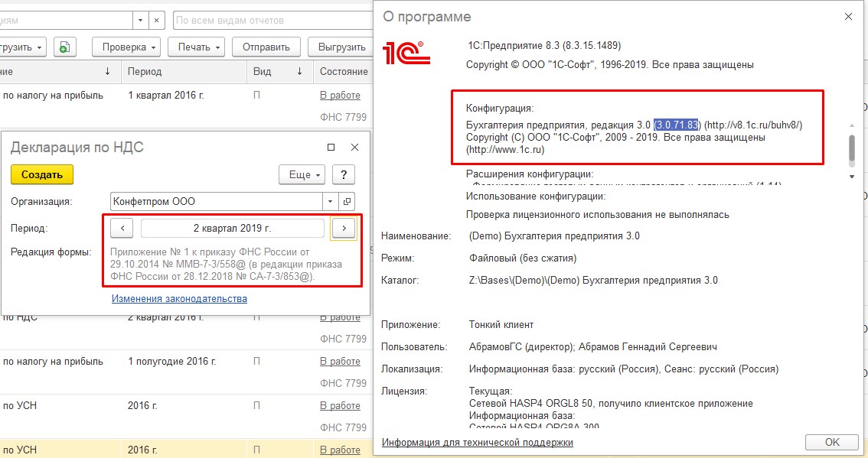Select the 1 квартал 2016 г. cell
The width and height of the screenshot is (868, 458).
click(x=166, y=95)
